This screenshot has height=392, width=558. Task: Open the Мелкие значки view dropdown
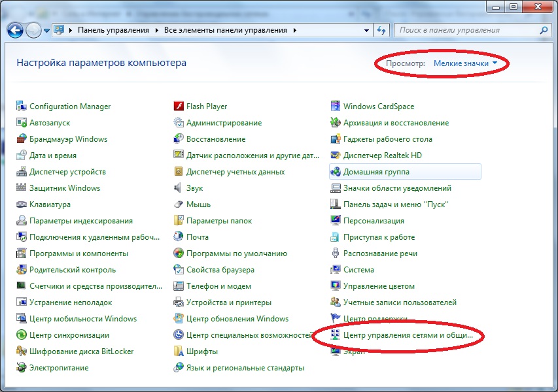[x=465, y=63]
